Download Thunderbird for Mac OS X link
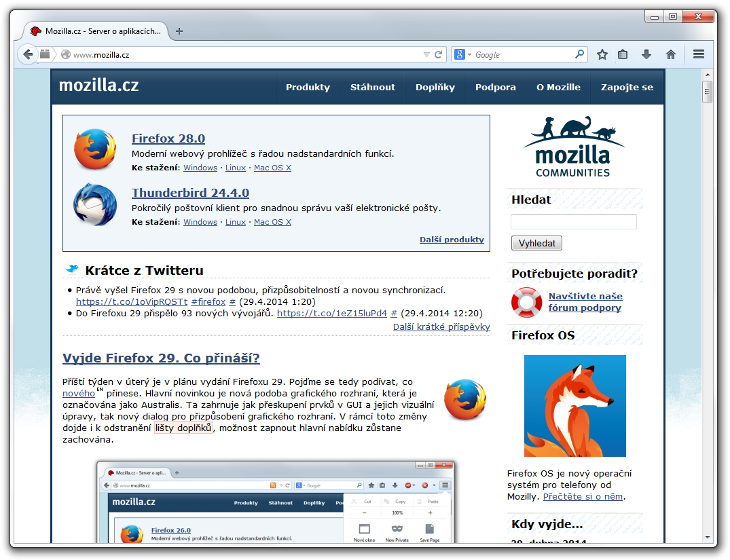Image resolution: width=730 pixels, height=560 pixels. pyautogui.click(x=272, y=222)
